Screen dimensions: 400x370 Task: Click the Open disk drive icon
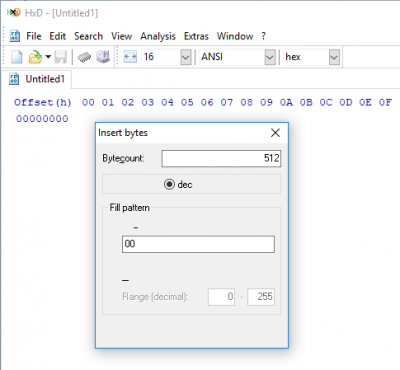click(103, 57)
